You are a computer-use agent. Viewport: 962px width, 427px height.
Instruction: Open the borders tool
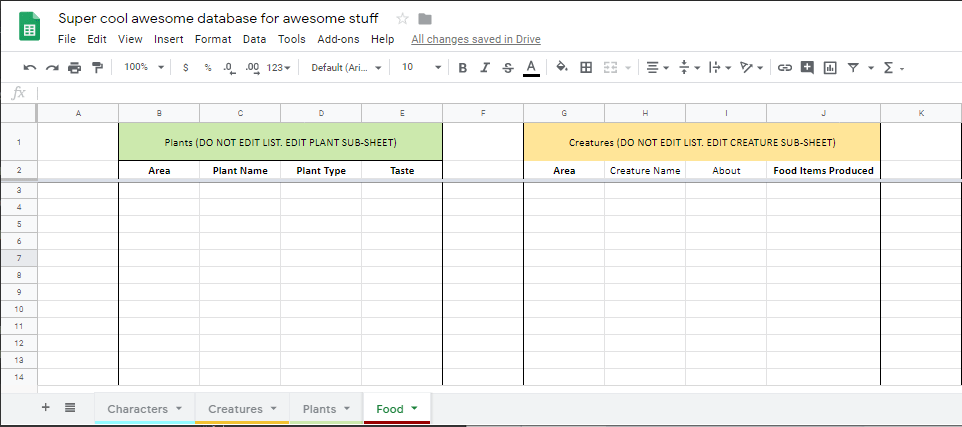pos(586,67)
